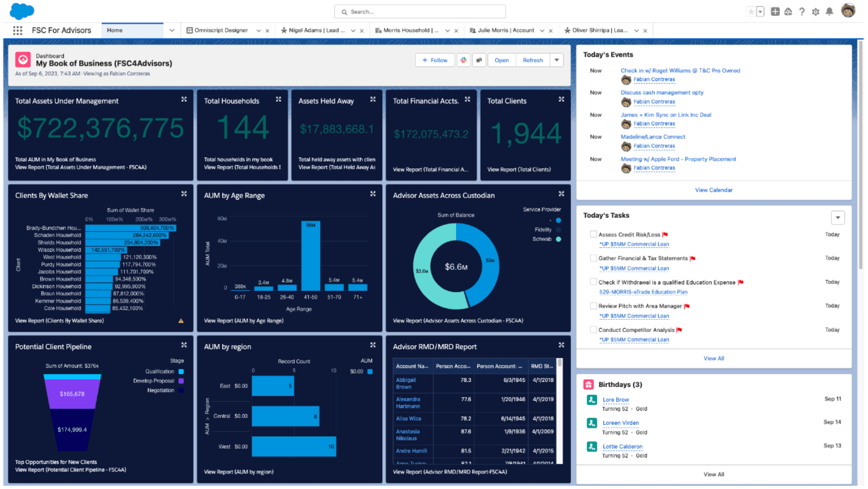Check the Conduct Competitor Analysis task

tap(593, 330)
